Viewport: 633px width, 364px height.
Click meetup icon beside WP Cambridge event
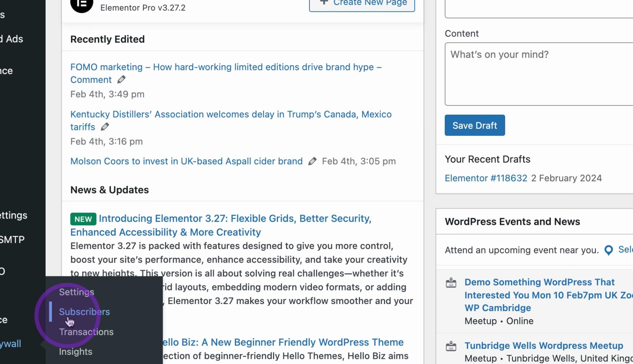pos(451,283)
